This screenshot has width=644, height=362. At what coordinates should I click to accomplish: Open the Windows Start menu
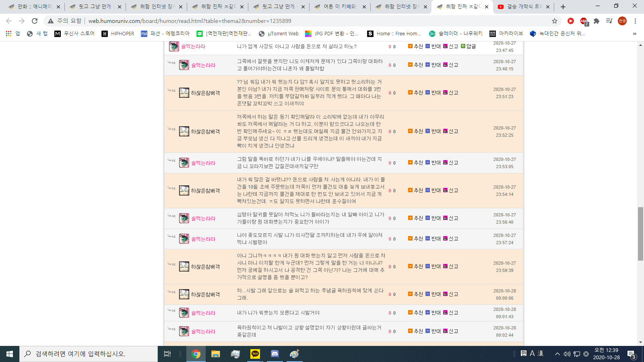pos(10,354)
